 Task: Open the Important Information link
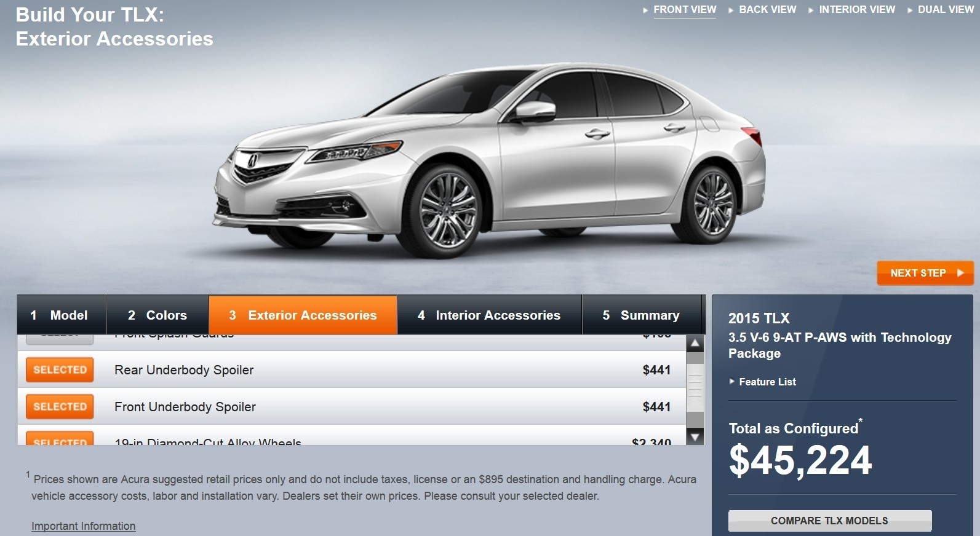(84, 526)
